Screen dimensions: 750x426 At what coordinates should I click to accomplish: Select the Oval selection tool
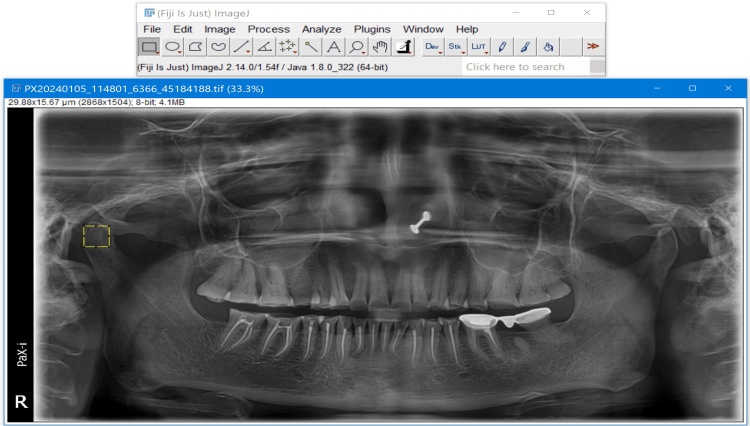[x=172, y=47]
